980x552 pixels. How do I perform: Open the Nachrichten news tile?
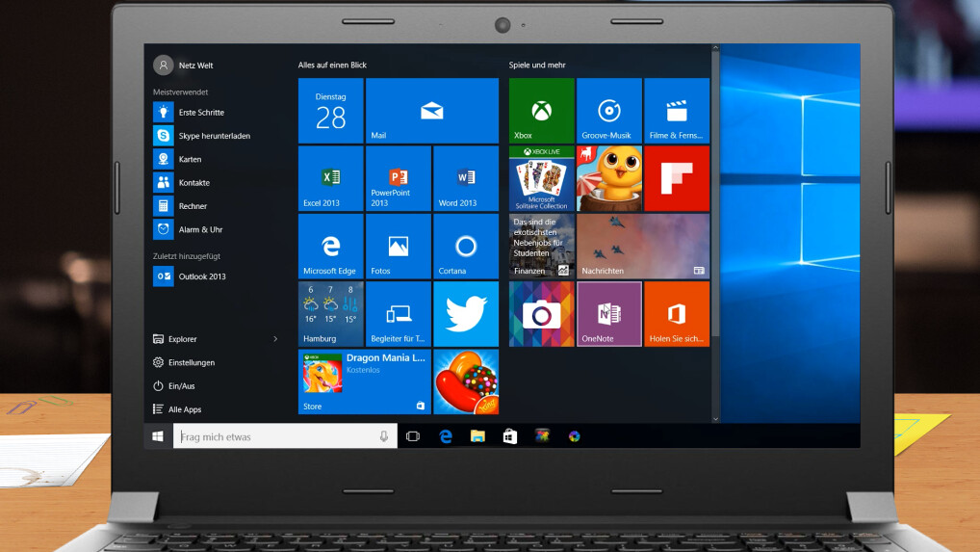pos(642,247)
